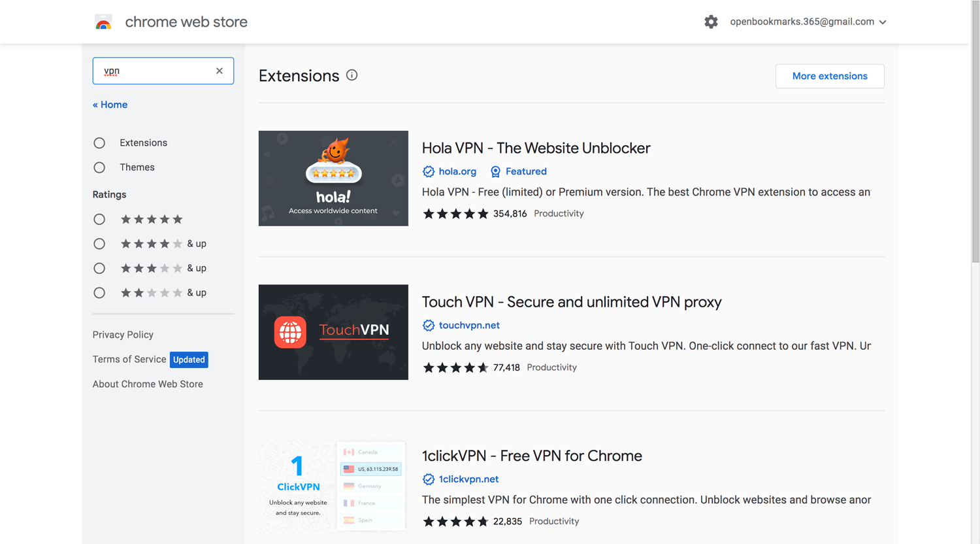Click the Featured label link

pos(526,171)
